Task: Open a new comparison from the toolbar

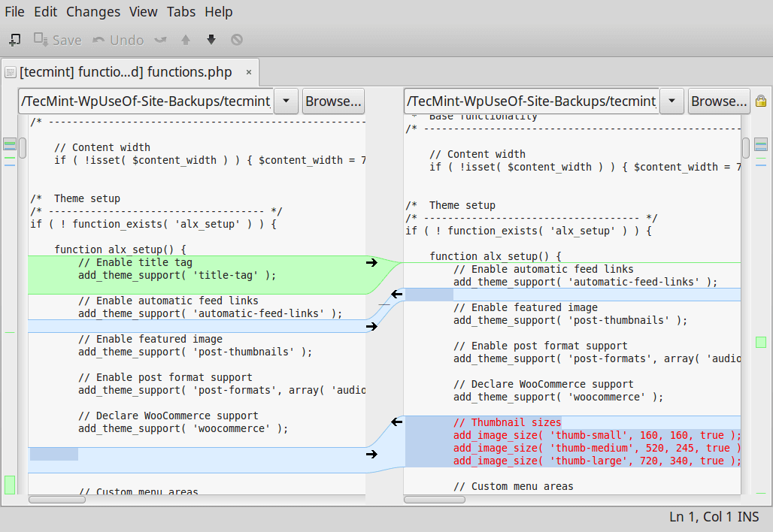Action: [14, 41]
